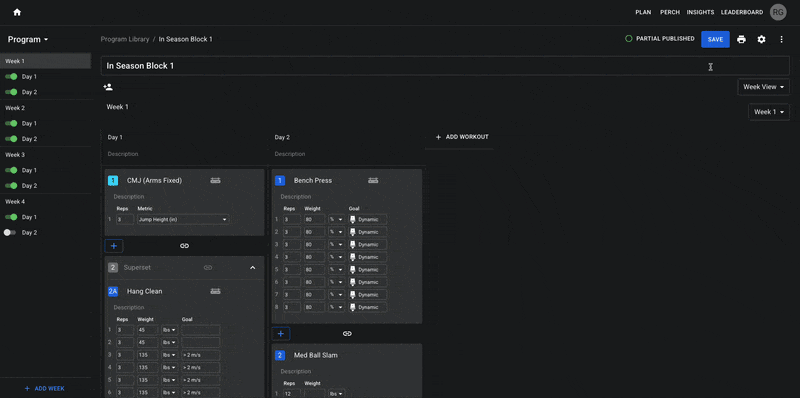This screenshot has width=800, height=398.
Task: Open INSIGHTS in the top navigation
Action: pyautogui.click(x=700, y=12)
